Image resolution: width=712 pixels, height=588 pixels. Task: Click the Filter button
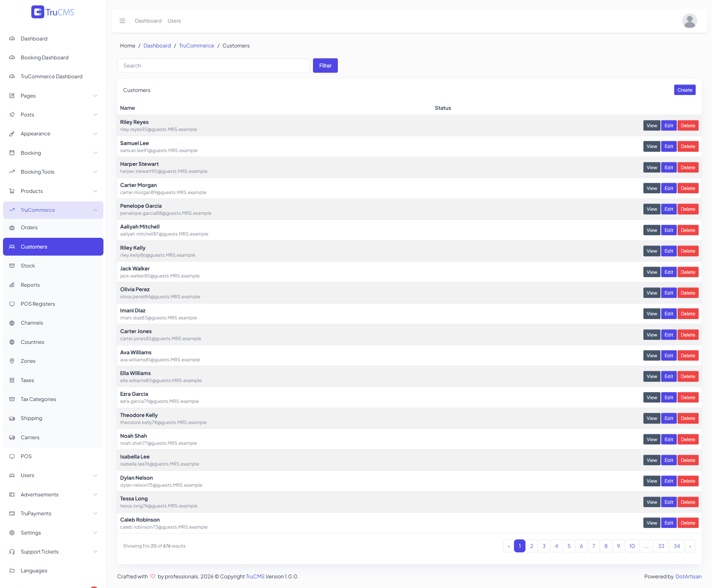point(325,66)
